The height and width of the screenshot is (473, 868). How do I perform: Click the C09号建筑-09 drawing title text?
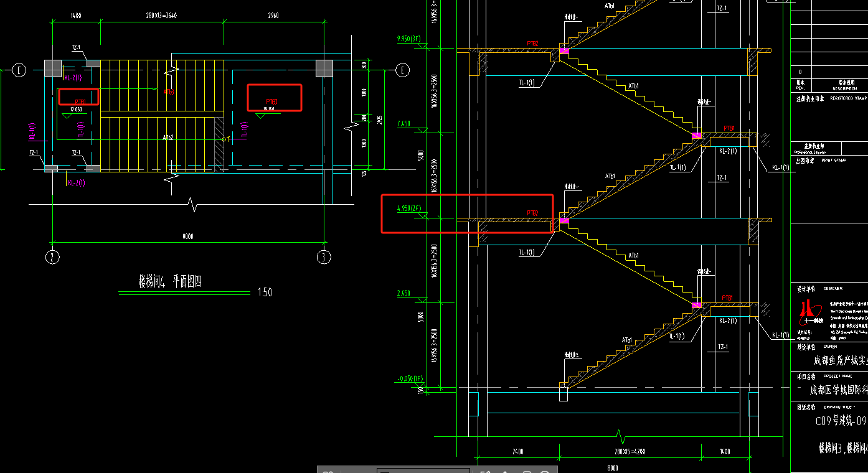841,421
